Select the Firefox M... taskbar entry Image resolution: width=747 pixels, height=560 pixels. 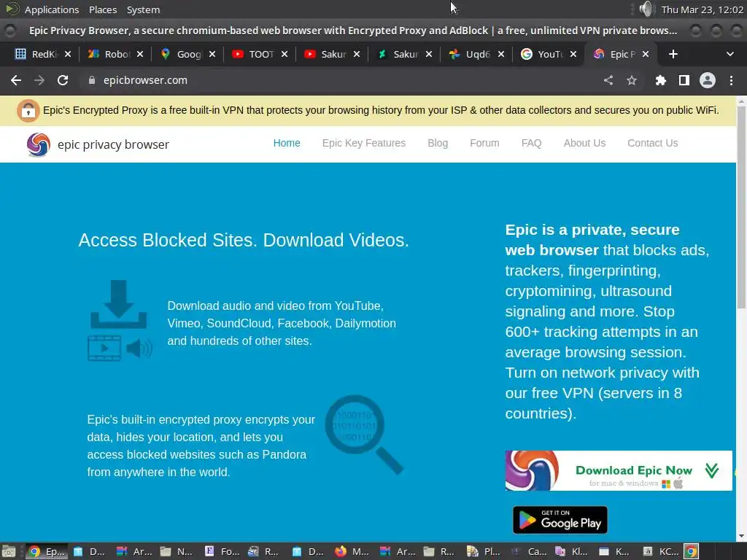point(352,551)
